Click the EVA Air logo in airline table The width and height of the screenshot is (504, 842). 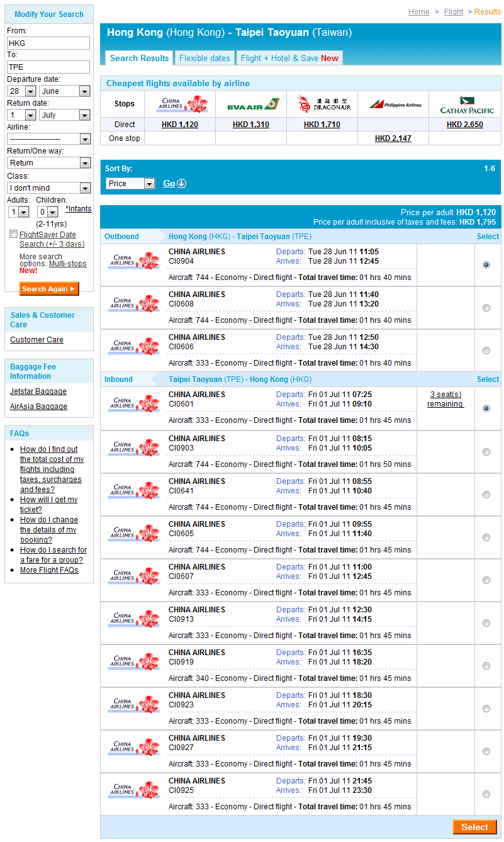click(251, 104)
